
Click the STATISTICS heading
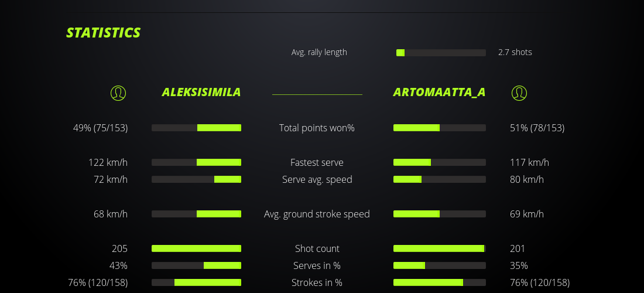(x=104, y=33)
